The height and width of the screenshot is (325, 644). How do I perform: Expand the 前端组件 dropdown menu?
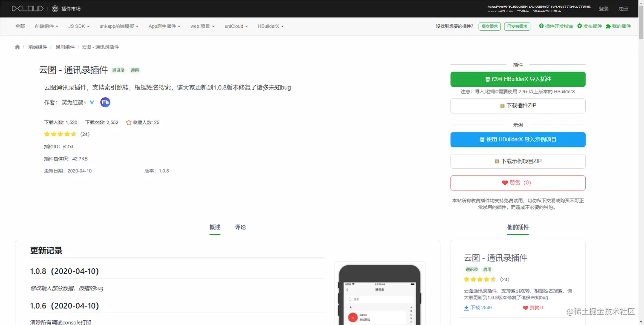click(x=46, y=26)
